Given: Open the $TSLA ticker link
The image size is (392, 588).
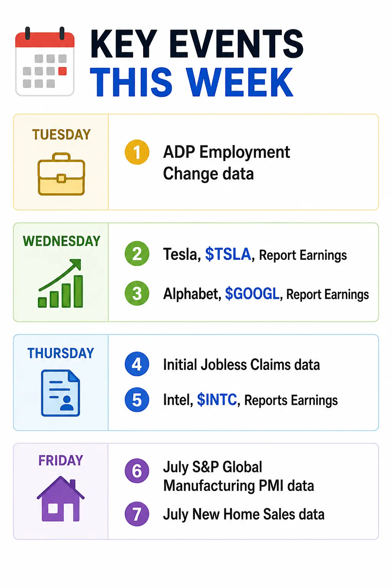Looking at the screenshot, I should pyautogui.click(x=228, y=254).
